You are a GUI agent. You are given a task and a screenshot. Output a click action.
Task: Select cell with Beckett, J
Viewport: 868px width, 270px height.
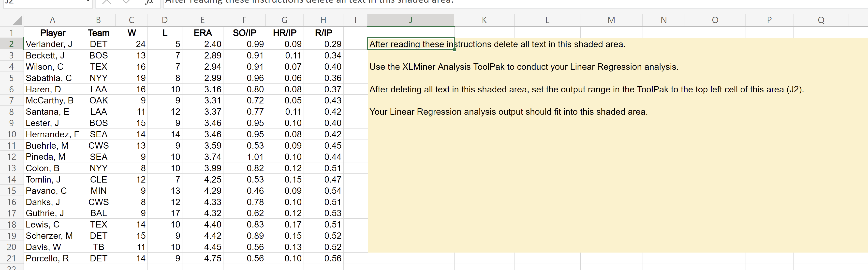53,56
